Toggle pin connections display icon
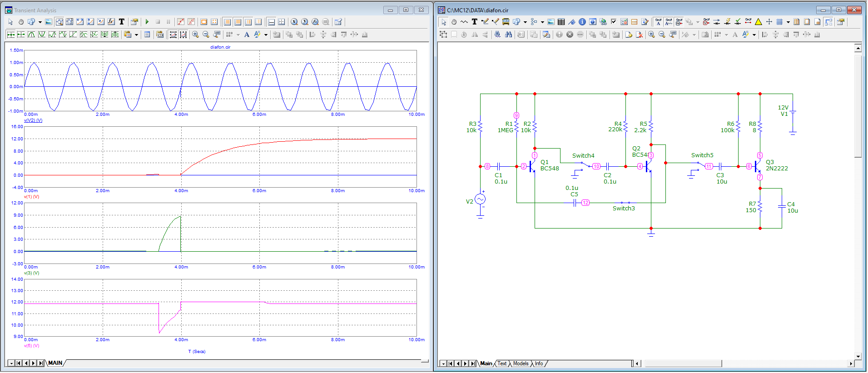Image resolution: width=868 pixels, height=373 pixels. [748, 22]
